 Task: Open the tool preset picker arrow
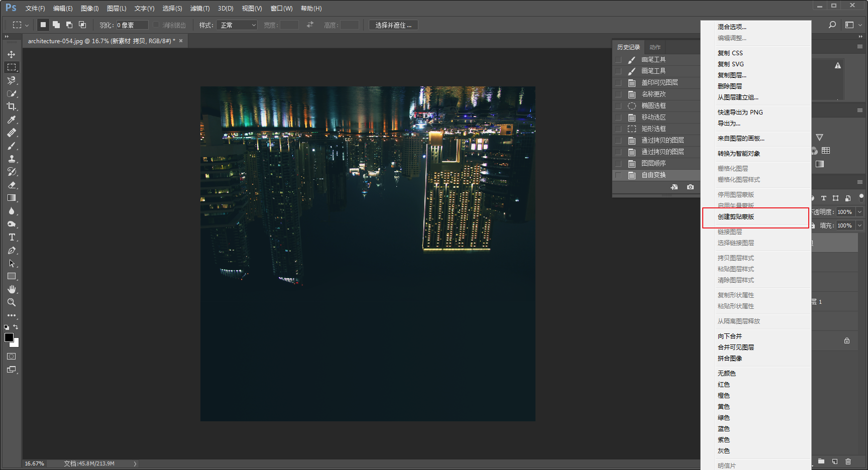click(27, 25)
